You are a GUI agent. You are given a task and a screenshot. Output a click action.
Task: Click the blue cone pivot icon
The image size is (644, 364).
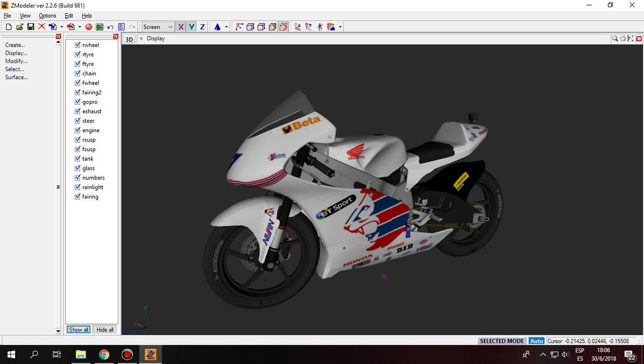coord(217,27)
